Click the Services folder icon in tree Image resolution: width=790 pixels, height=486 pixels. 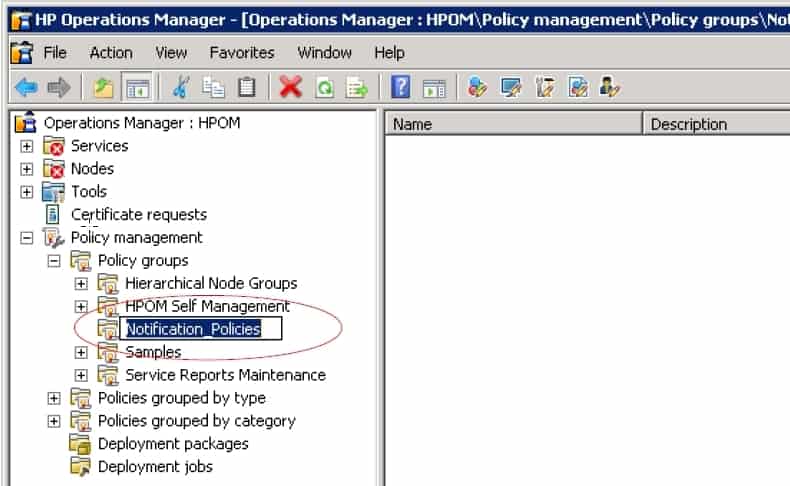click(53, 146)
